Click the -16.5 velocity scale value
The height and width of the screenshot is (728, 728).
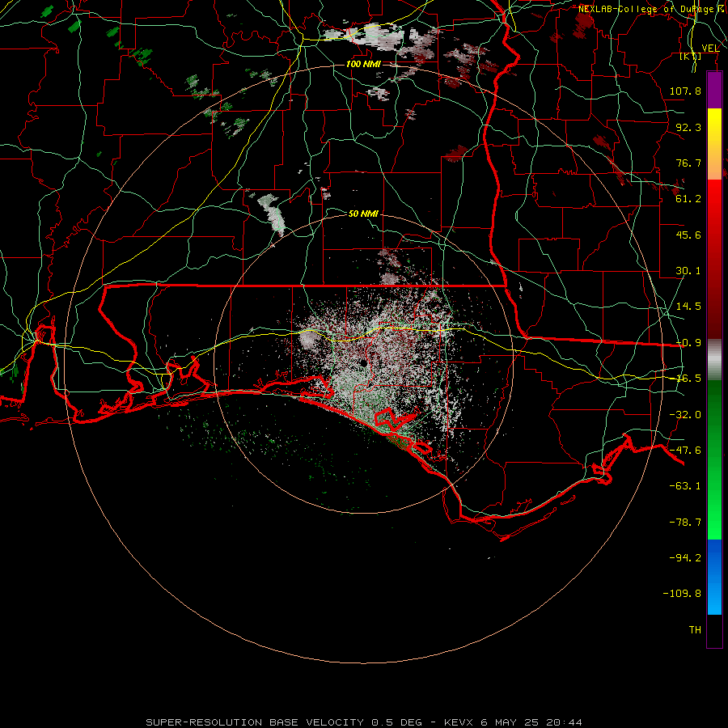tap(688, 379)
